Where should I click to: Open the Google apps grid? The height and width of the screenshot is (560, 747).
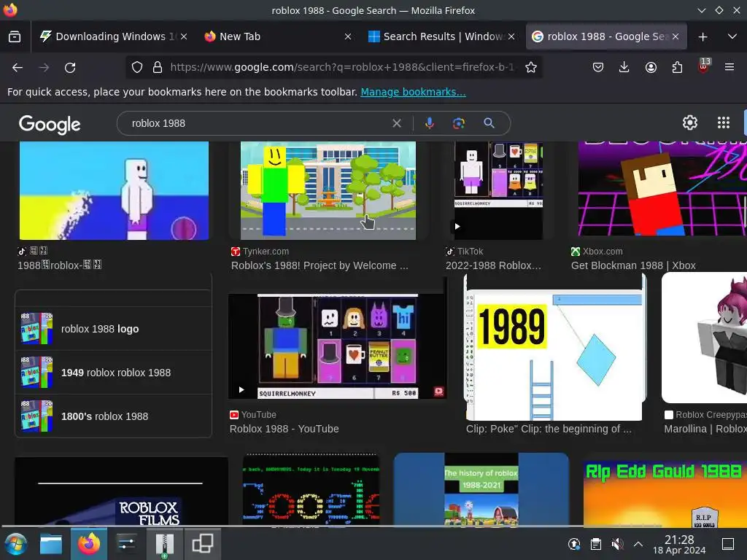[723, 122]
